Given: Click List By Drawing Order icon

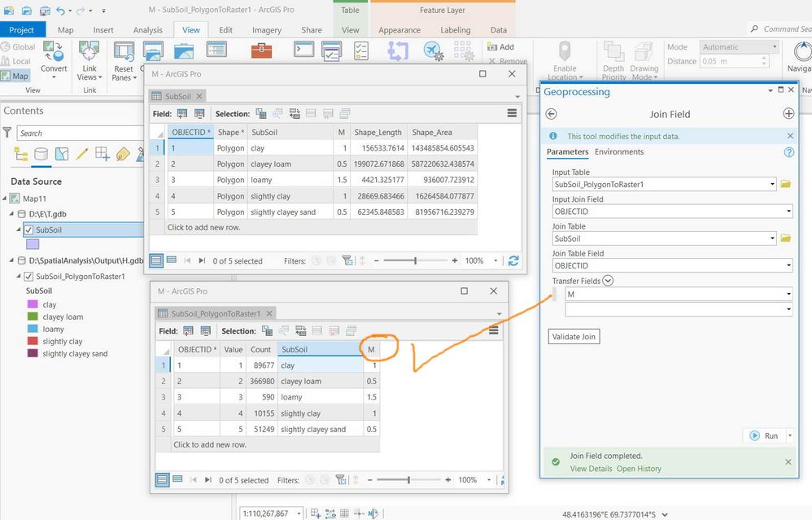Looking at the screenshot, I should (21, 154).
